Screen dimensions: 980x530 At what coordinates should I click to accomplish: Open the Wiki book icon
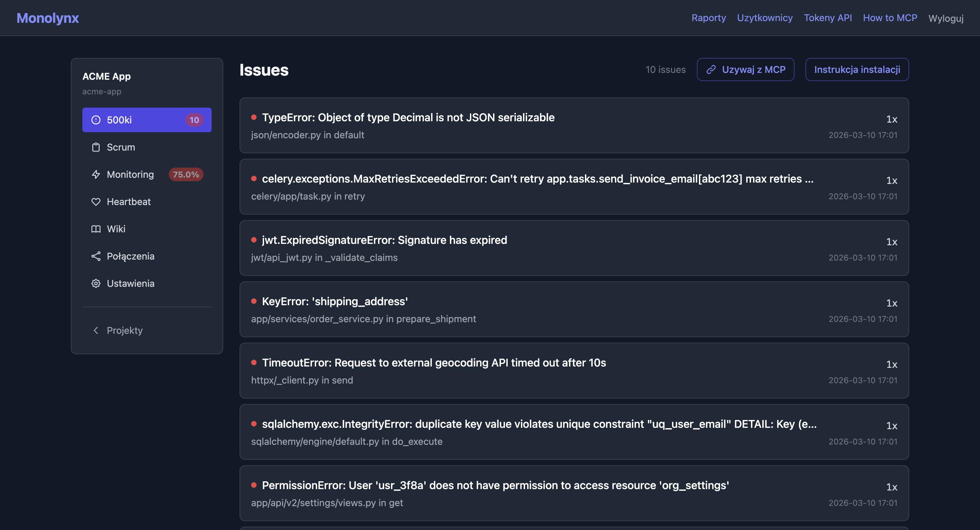coord(96,229)
